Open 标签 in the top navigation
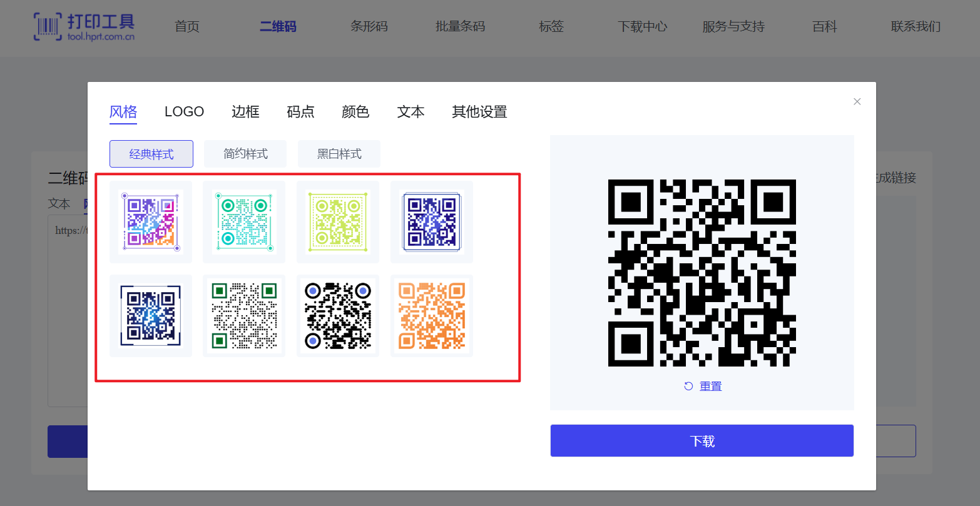The height and width of the screenshot is (506, 980). 551,26
